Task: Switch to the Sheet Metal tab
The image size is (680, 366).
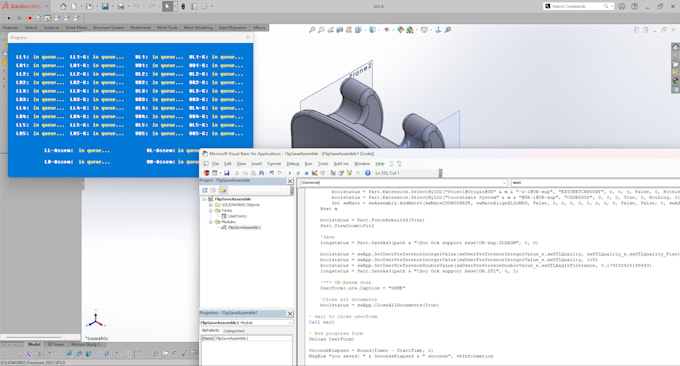Action: (76, 28)
